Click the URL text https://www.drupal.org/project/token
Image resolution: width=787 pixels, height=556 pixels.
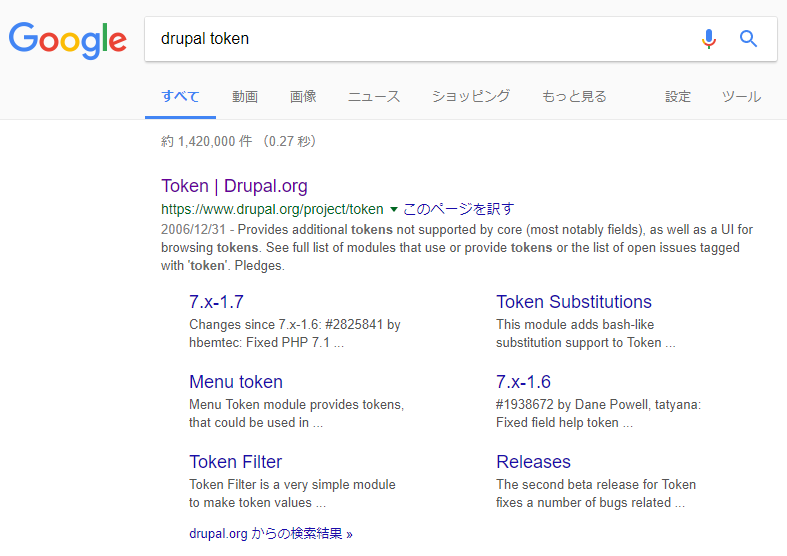(x=272, y=209)
